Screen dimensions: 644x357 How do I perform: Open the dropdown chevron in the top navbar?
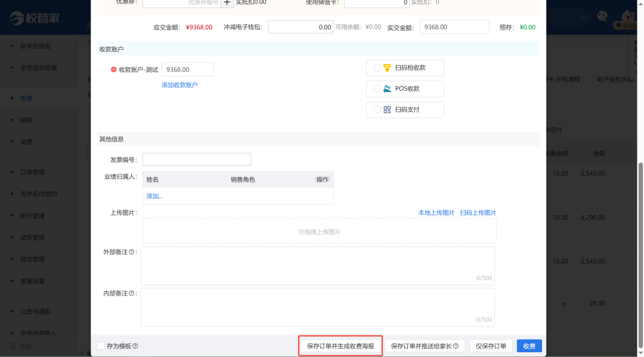coord(583,17)
